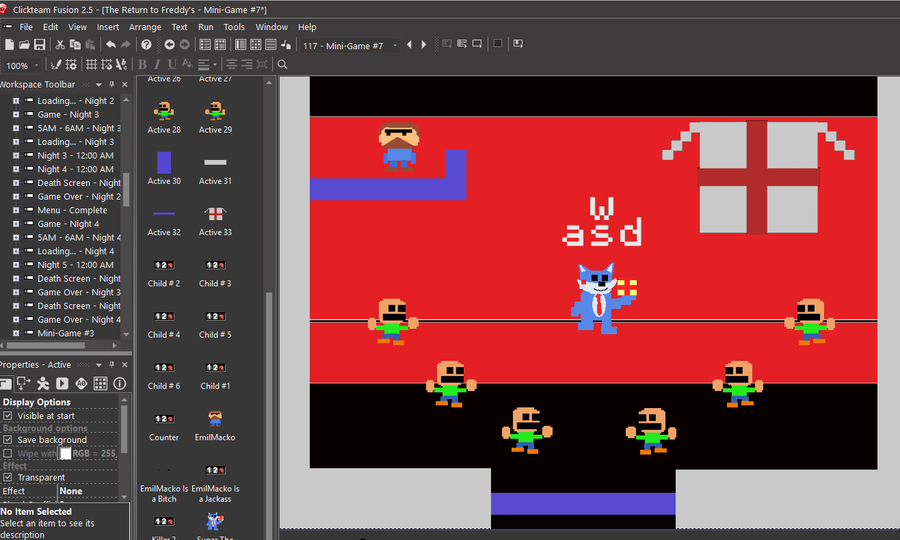Open the About properties tab
This screenshot has width=900, height=540.
[x=119, y=384]
